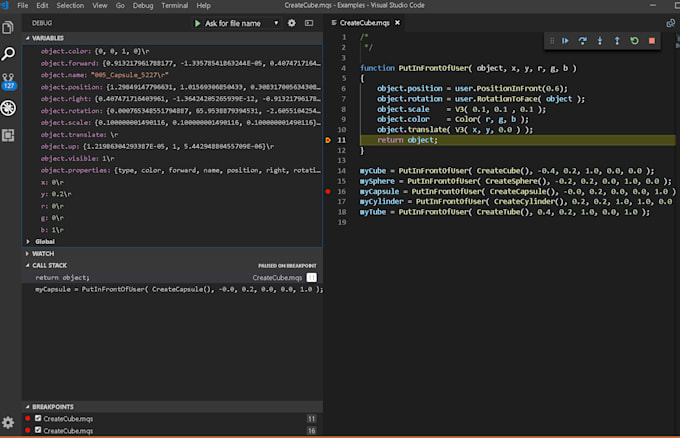Close the CreateCube.mqs editor tab
The image size is (680, 438).
pyautogui.click(x=397, y=23)
